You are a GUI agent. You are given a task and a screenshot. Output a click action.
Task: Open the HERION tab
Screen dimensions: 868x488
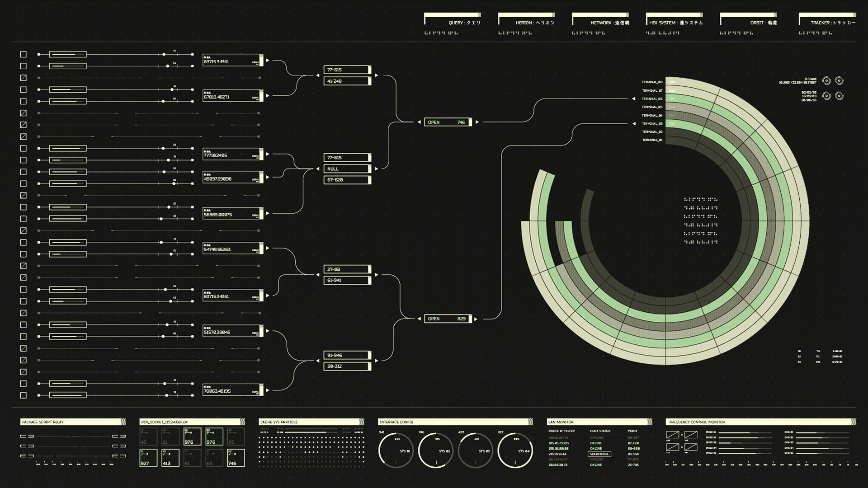click(527, 20)
